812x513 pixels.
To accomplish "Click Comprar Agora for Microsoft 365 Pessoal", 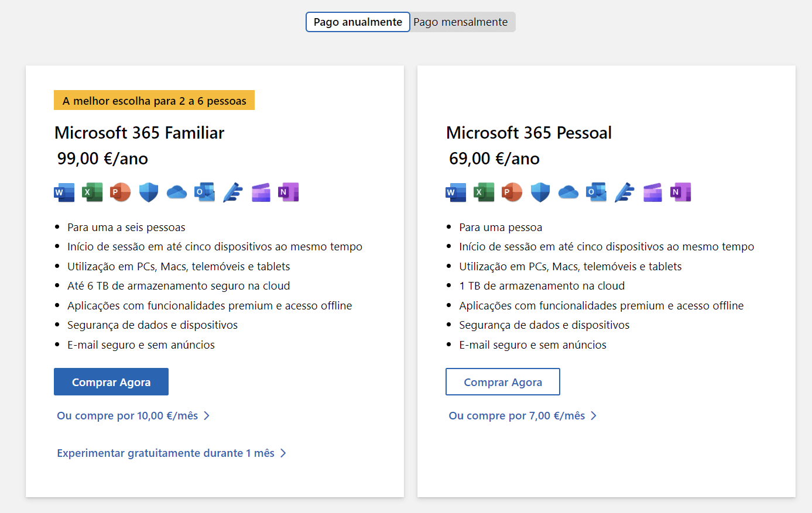I will pos(502,381).
